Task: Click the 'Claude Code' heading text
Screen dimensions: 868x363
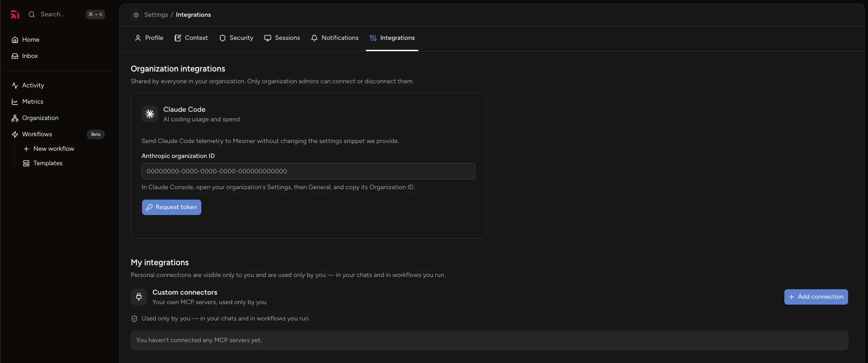Action: (x=184, y=110)
